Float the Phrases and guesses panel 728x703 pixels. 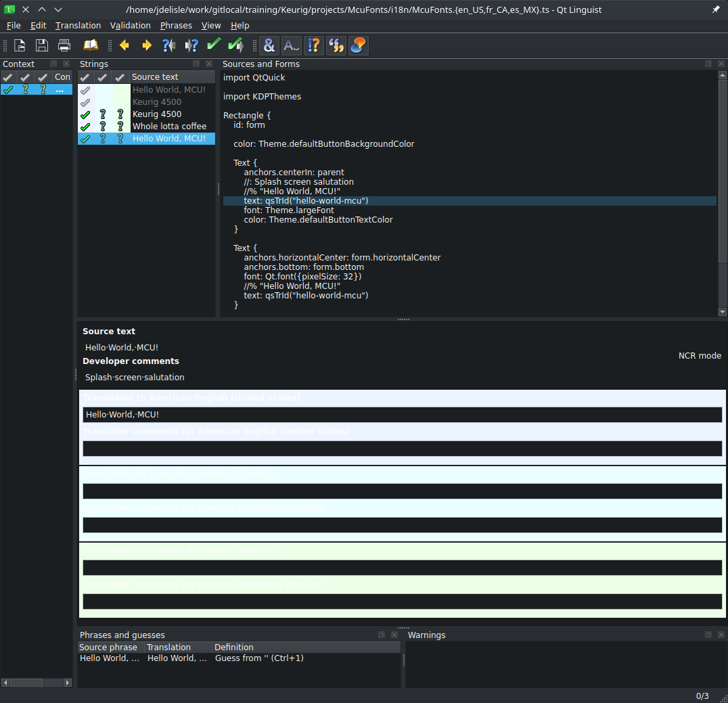coord(381,635)
